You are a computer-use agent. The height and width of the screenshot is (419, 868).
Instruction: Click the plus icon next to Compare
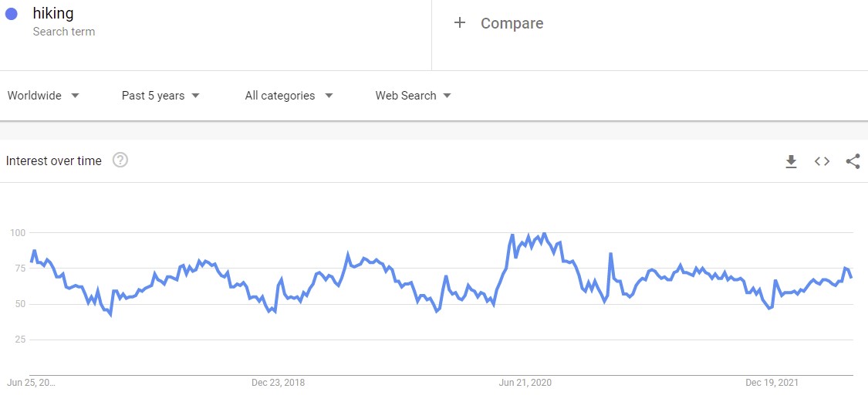point(460,23)
